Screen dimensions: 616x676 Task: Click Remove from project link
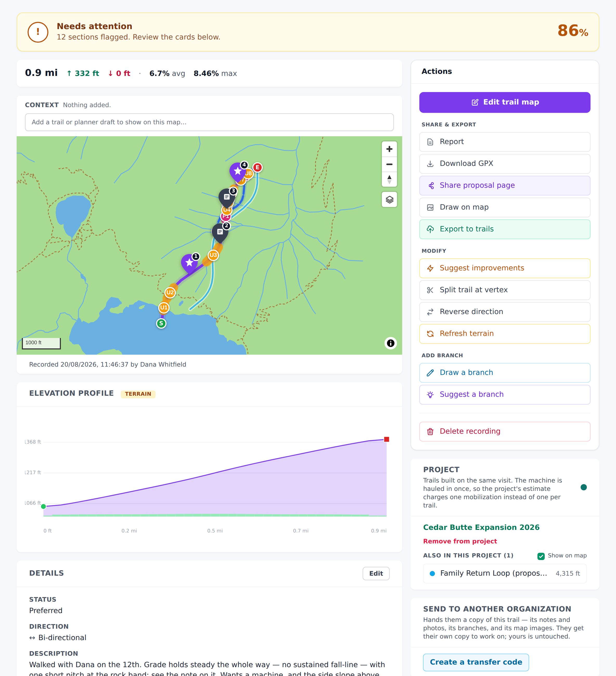[460, 541]
